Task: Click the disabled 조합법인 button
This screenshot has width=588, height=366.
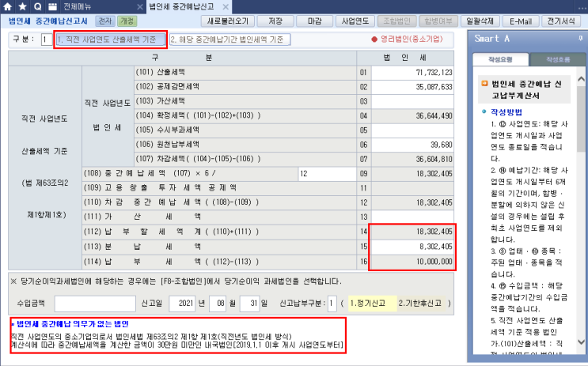Action: pyautogui.click(x=396, y=21)
